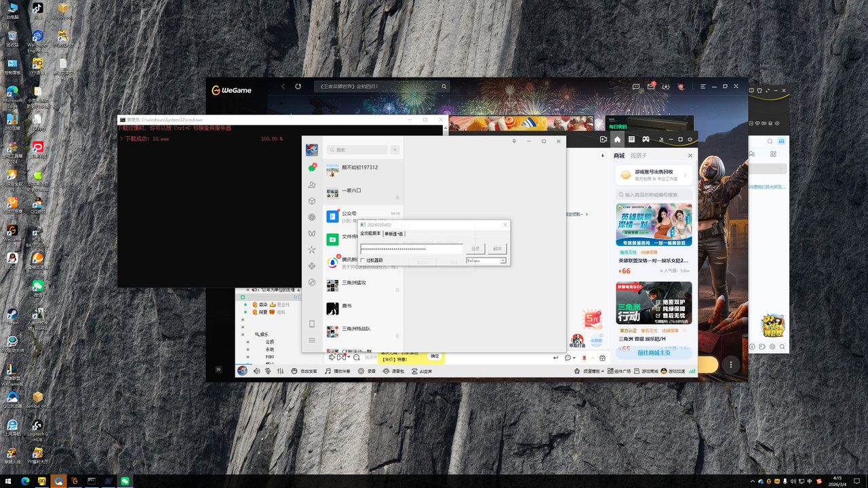Click Windows Start button
The height and width of the screenshot is (488, 868).
pyautogui.click(x=9, y=481)
